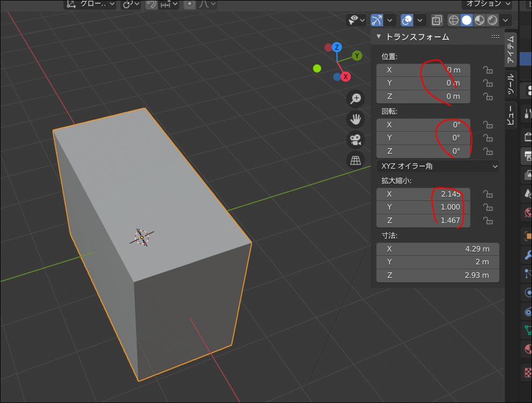The image size is (532, 403).
Task: Lock the 回転 Z value
Action: pyautogui.click(x=488, y=151)
